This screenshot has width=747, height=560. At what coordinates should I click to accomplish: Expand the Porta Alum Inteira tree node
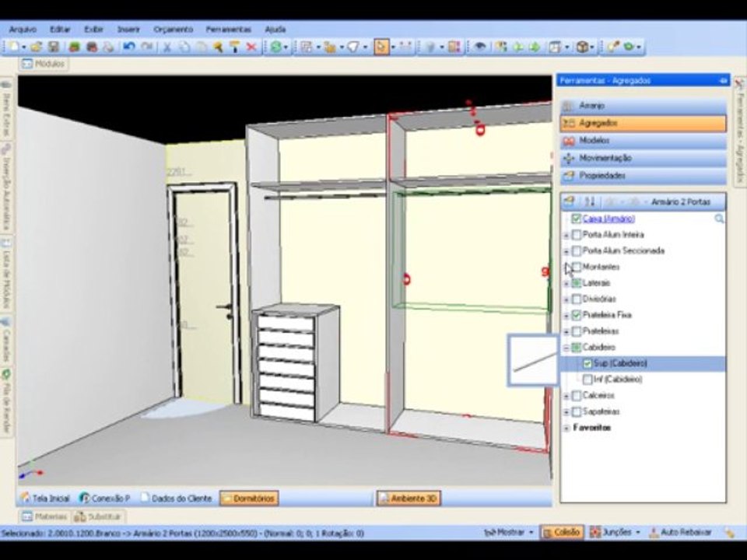pos(566,235)
